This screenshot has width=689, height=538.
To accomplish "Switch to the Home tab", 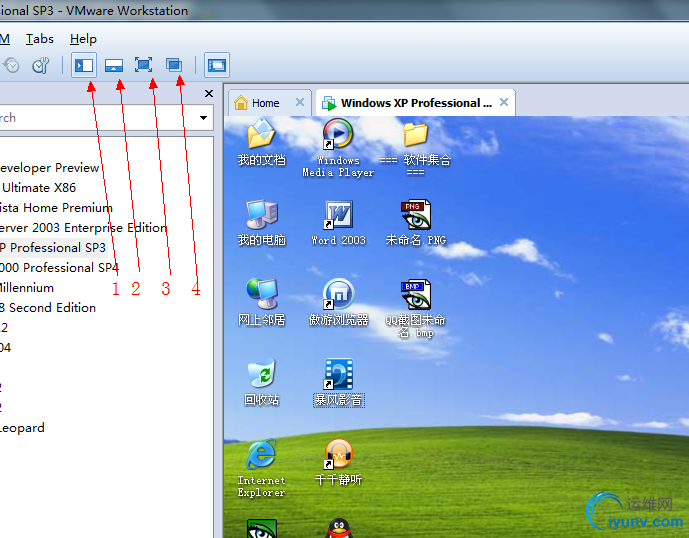I will [265, 103].
